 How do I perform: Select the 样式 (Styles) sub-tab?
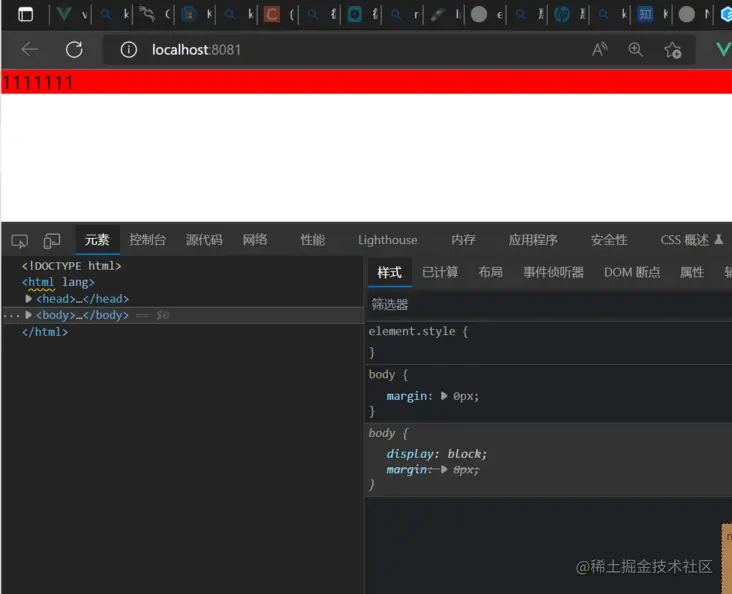pos(389,272)
